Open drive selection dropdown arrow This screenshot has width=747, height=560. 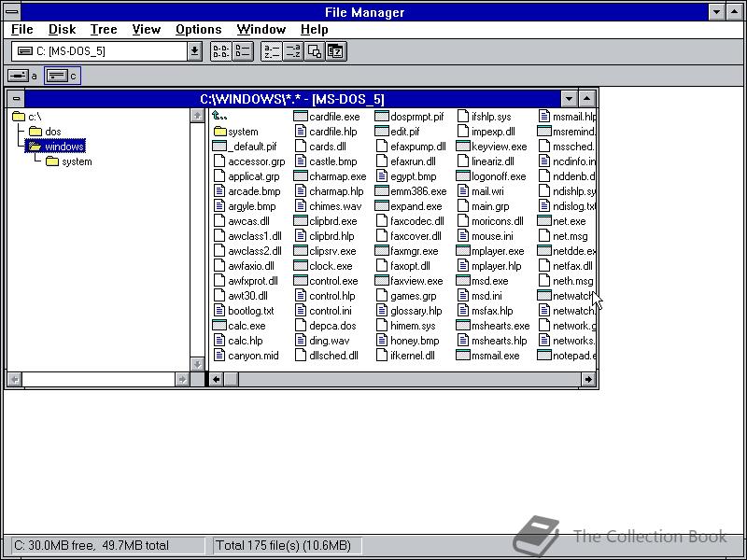click(194, 51)
